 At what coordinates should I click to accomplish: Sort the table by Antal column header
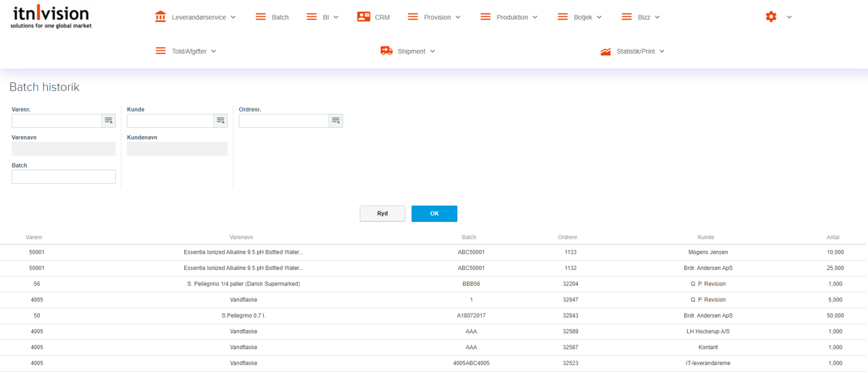point(833,237)
